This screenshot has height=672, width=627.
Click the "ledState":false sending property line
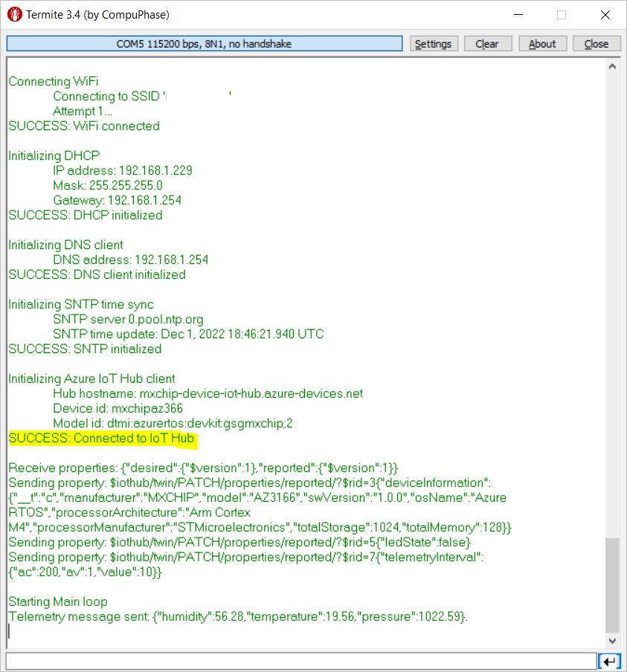click(x=239, y=543)
